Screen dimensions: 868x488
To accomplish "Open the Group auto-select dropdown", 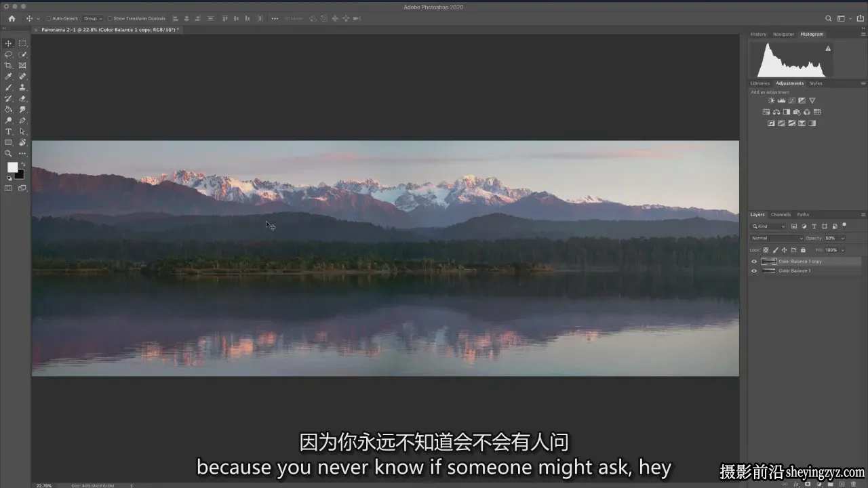I will point(93,18).
